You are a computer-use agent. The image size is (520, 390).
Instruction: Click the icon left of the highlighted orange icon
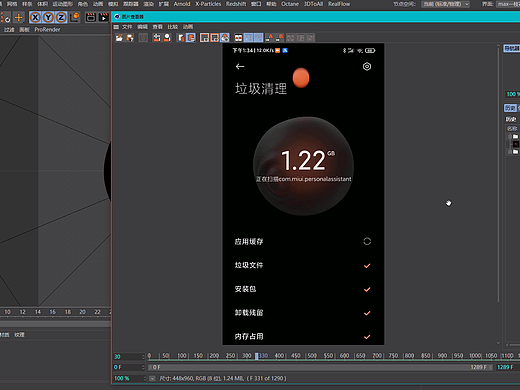point(181,38)
